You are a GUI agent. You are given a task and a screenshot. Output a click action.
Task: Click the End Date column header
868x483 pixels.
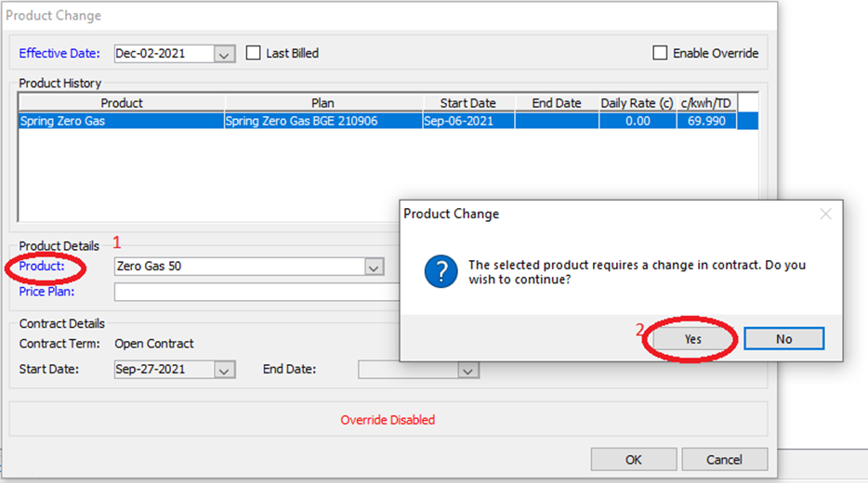[557, 103]
